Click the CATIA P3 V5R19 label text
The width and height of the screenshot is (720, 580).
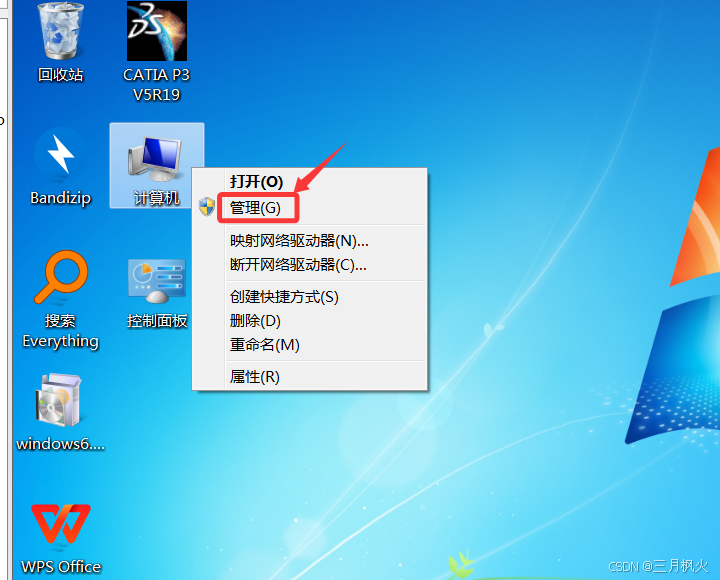[157, 84]
